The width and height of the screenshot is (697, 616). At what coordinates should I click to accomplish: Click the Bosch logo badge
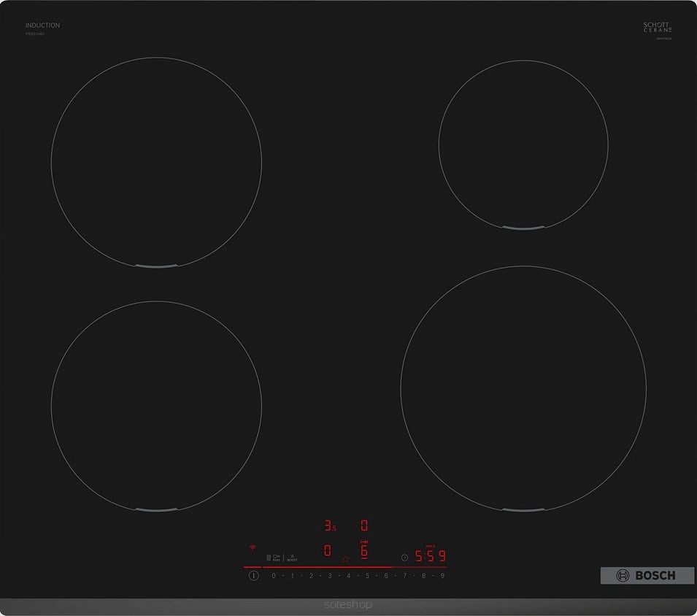[x=647, y=575]
